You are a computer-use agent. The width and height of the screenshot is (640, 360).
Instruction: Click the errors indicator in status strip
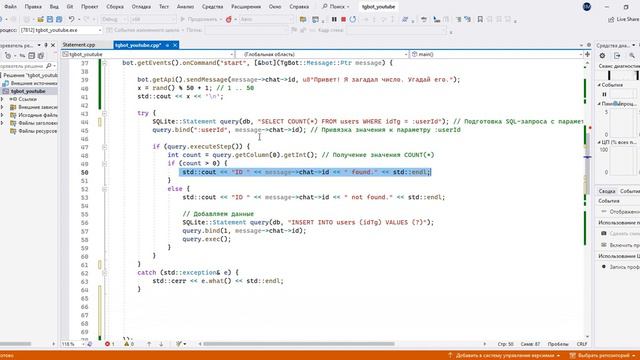pos(109,344)
